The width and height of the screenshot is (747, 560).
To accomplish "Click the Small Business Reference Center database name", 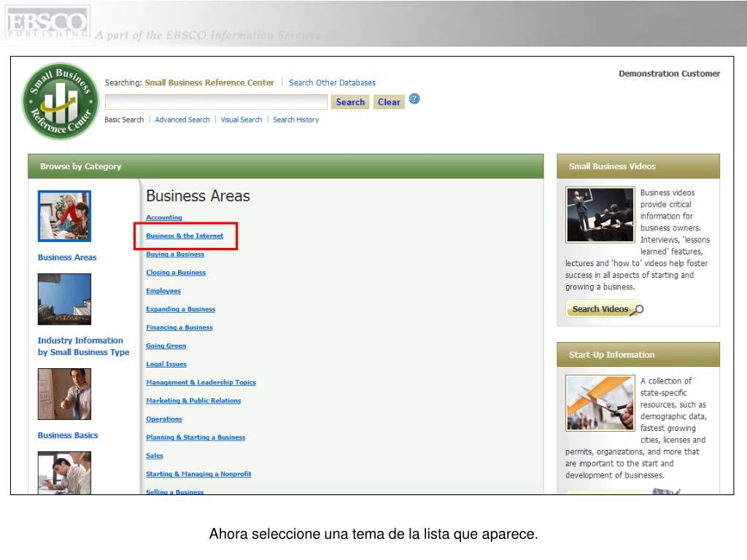I will click(x=209, y=82).
